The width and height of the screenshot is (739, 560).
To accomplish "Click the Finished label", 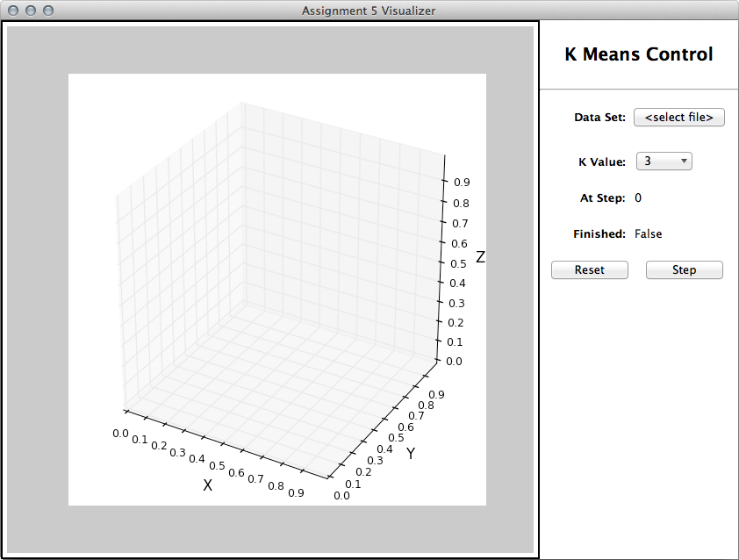I will [x=599, y=234].
